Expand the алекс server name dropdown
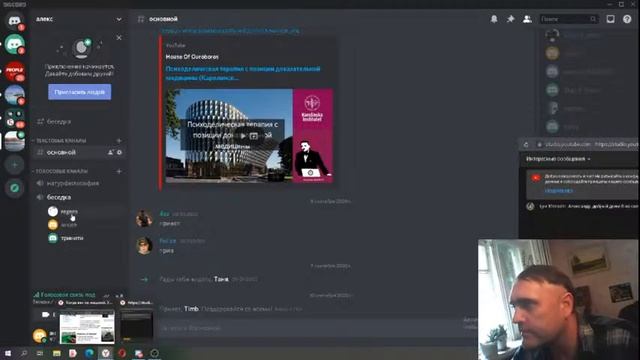The width and height of the screenshot is (640, 360). (118, 19)
